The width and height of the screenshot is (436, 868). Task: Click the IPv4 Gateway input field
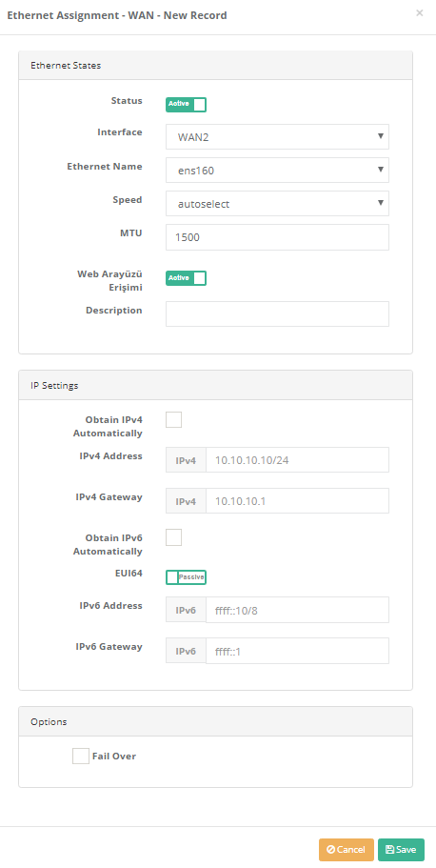(298, 501)
